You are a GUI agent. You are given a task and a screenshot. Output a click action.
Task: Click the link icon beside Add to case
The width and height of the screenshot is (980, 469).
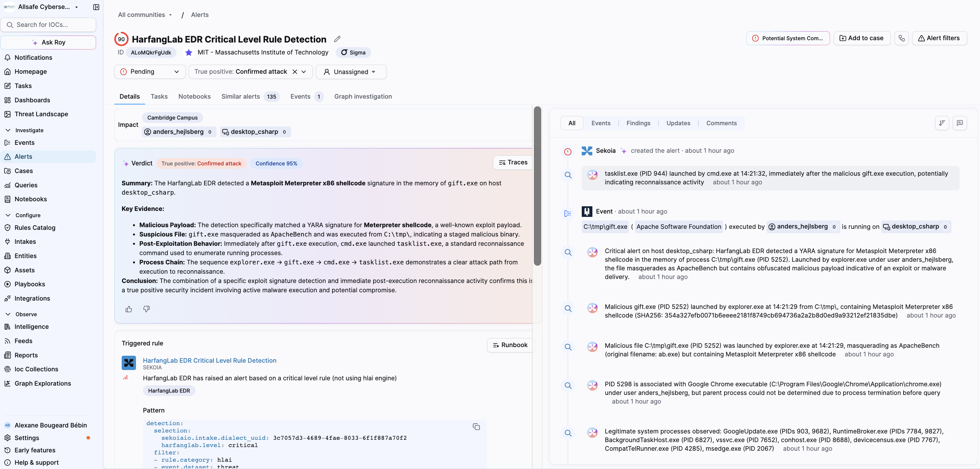(x=901, y=38)
